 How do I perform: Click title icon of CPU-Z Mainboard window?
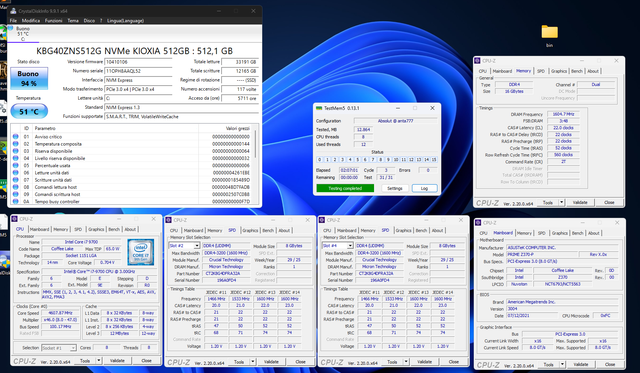point(478,223)
